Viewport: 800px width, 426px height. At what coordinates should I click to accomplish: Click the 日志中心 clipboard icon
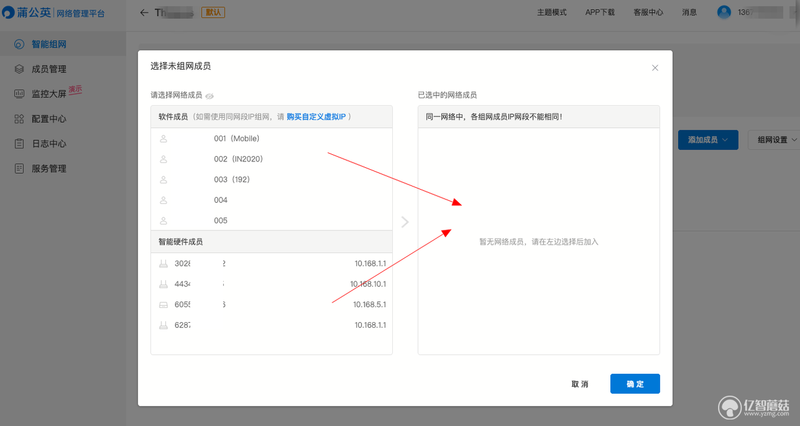[x=19, y=144]
